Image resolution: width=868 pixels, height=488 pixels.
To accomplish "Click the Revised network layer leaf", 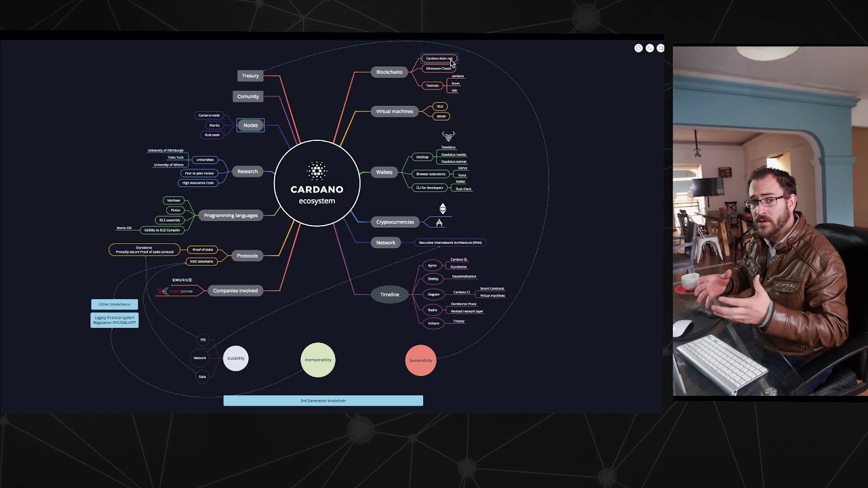I will click(467, 311).
